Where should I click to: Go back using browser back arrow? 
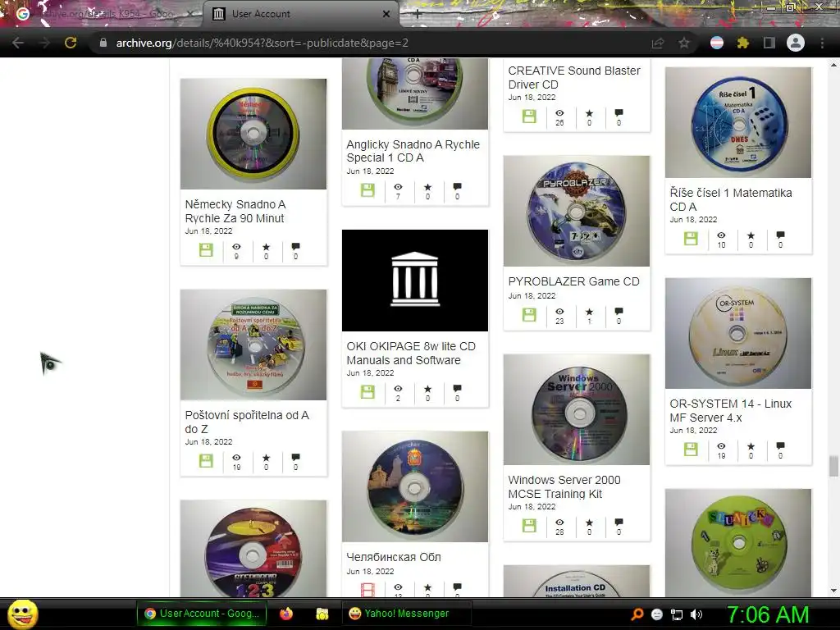point(18,43)
